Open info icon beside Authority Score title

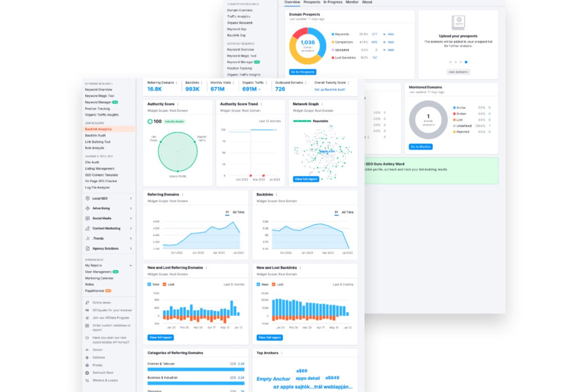point(178,104)
